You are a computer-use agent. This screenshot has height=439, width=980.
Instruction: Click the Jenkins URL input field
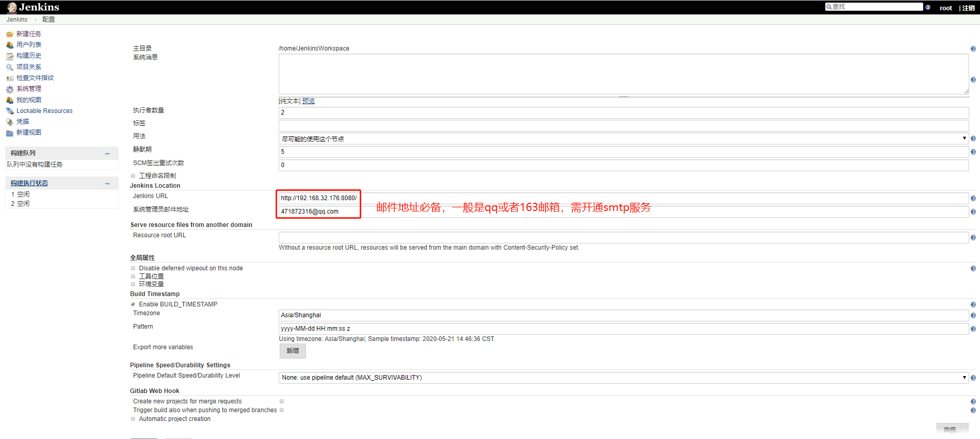(x=623, y=198)
